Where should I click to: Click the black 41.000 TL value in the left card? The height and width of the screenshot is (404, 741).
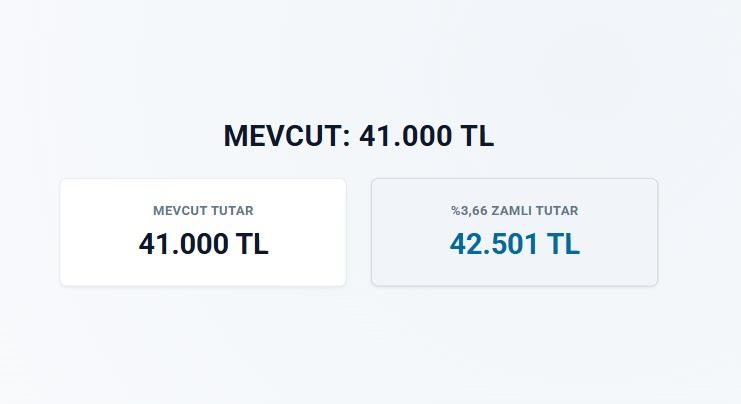204,244
